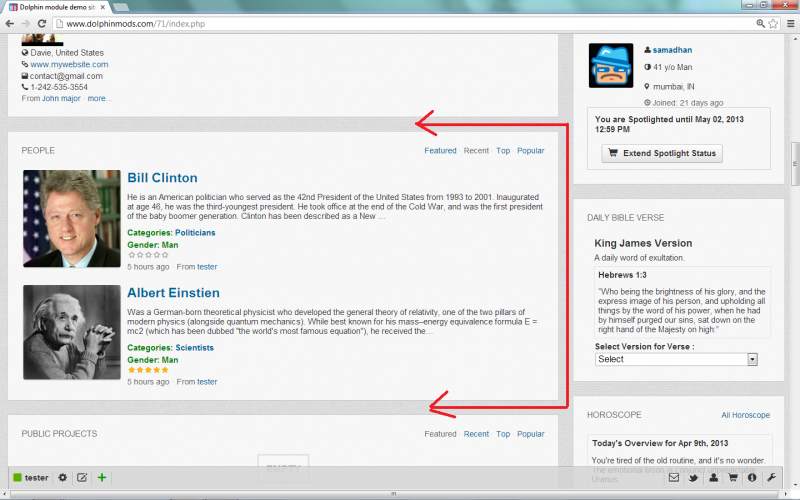Open John major author link

(61, 98)
